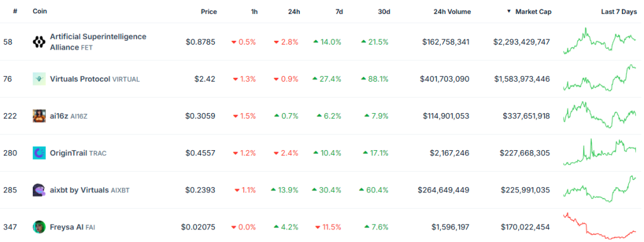Sort coins by Price column header
This screenshot has height=242, width=644.
click(209, 12)
